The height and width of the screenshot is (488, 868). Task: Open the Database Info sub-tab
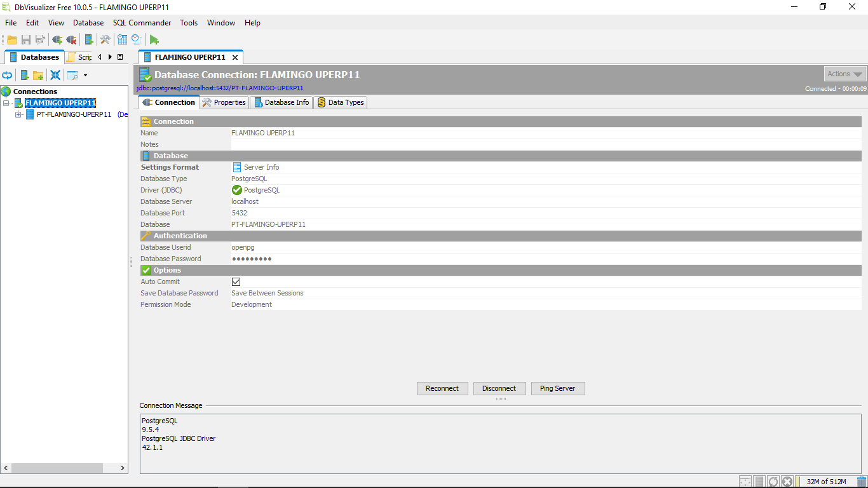tap(281, 102)
